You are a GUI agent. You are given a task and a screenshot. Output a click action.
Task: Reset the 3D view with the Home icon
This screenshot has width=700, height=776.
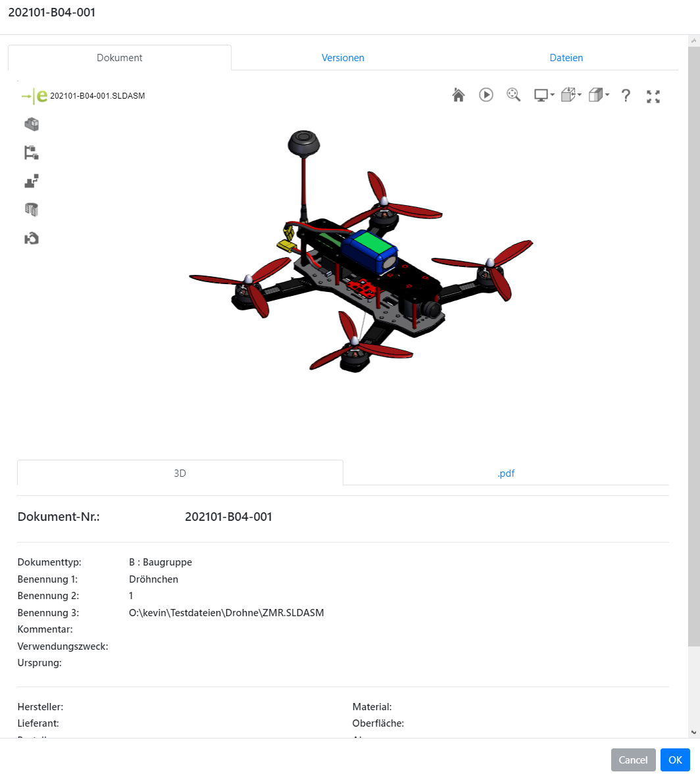pos(459,95)
